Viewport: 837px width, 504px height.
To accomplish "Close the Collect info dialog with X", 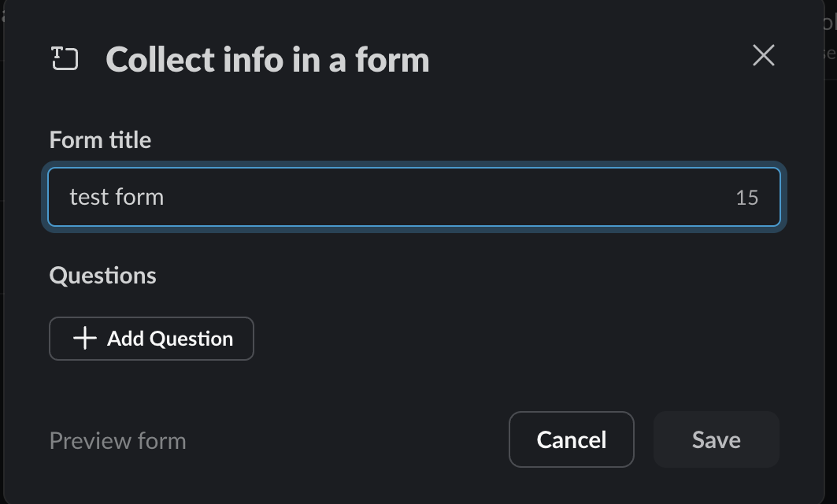I will pyautogui.click(x=763, y=55).
